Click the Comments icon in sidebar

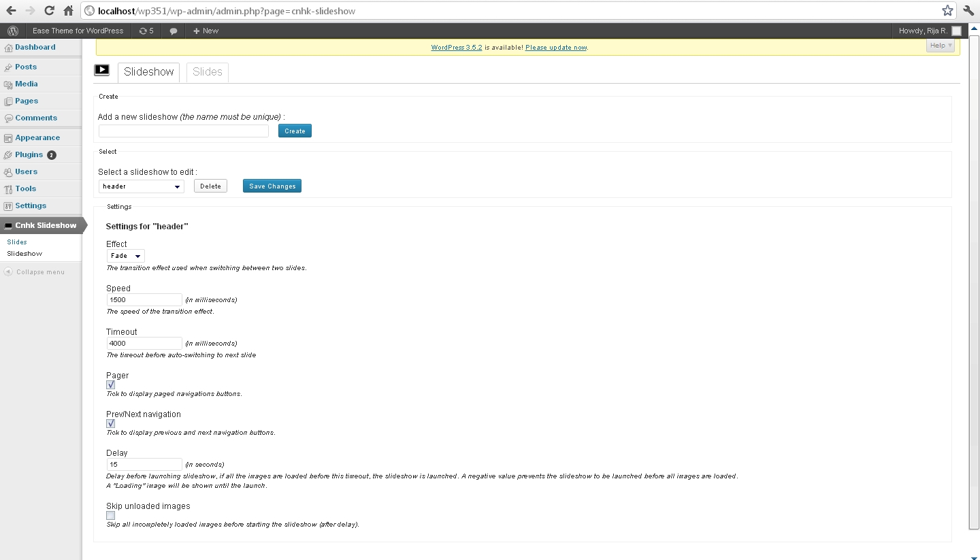8,118
